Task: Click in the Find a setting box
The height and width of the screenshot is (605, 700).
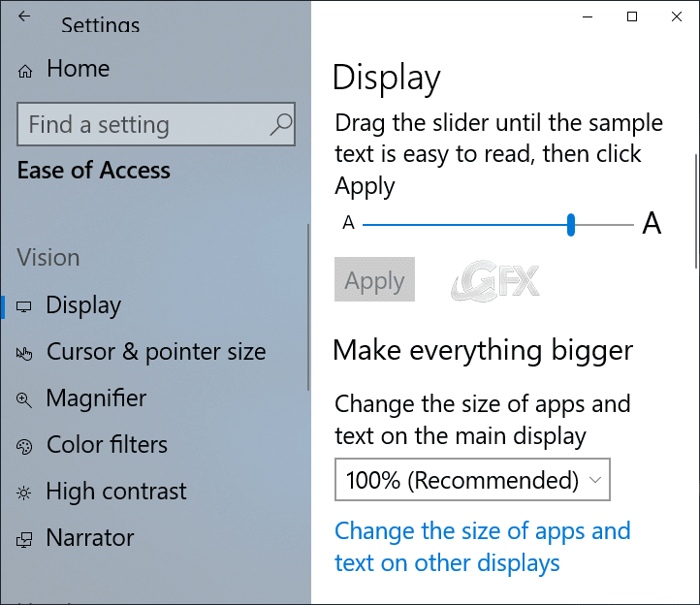Action: tap(156, 124)
